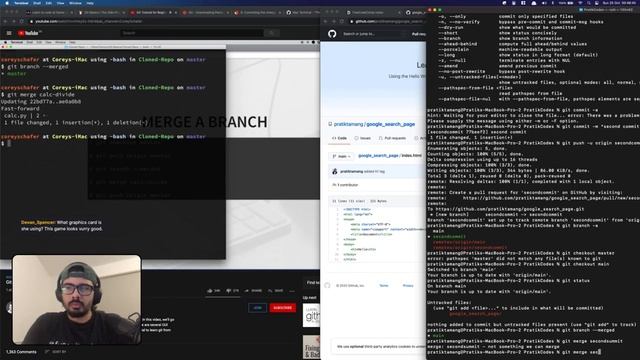Click the Privacy footer link on GitHub
The width and height of the screenshot is (640, 360).
coord(408,286)
